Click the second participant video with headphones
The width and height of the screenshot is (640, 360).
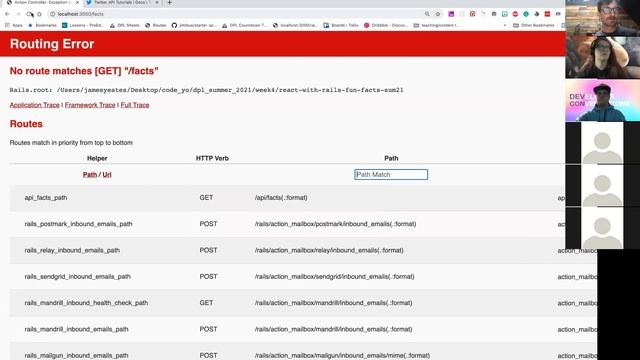tap(602, 58)
